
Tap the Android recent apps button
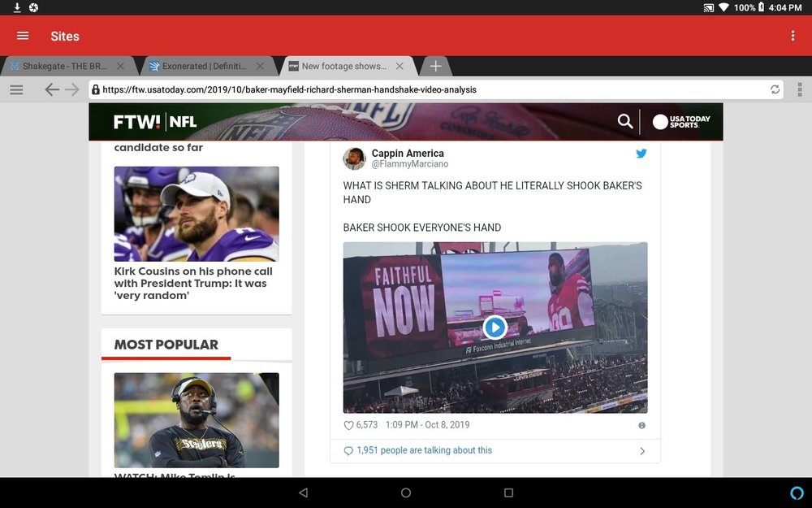tap(508, 493)
